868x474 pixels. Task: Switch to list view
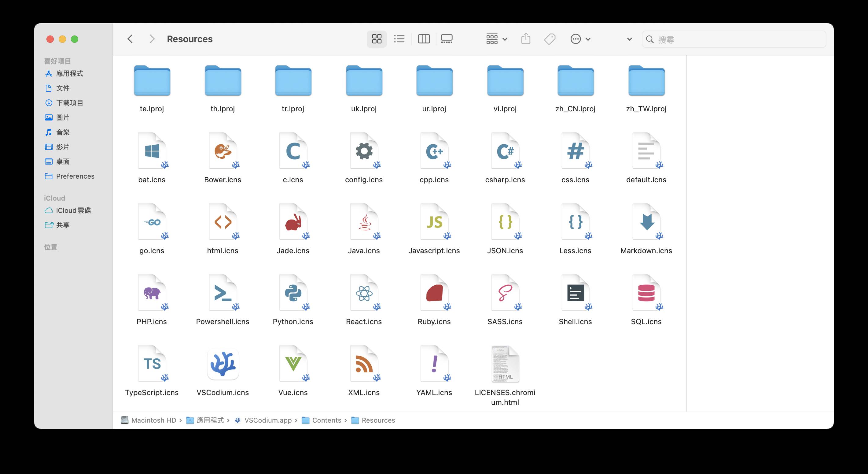(x=399, y=39)
